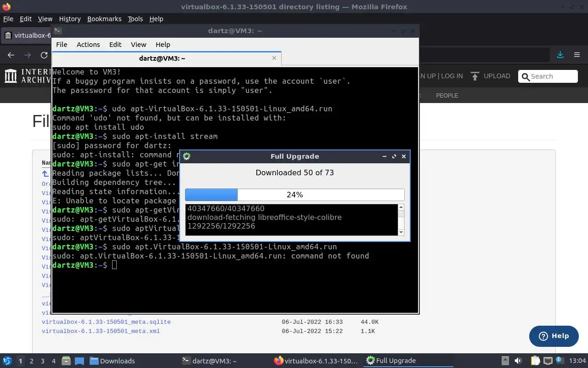This screenshot has height=368, width=588.
Task: Click the parent directory up-arrow icon
Action: point(45,173)
